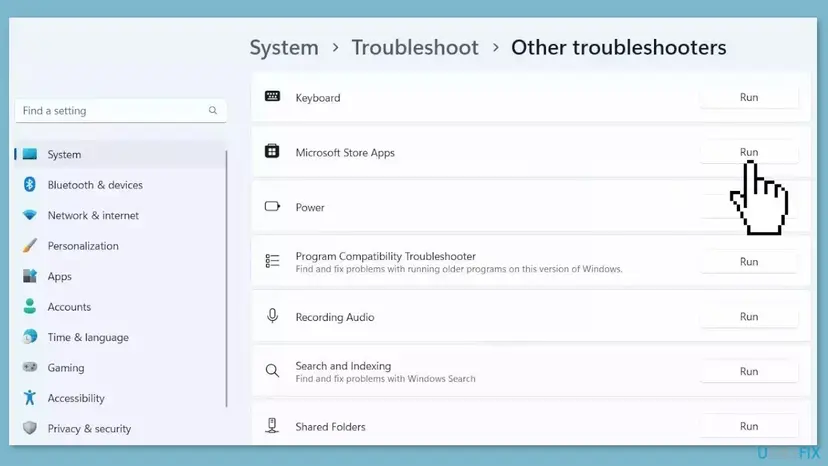This screenshot has width=828, height=466.
Task: Open Gaming settings category
Action: [120, 368]
